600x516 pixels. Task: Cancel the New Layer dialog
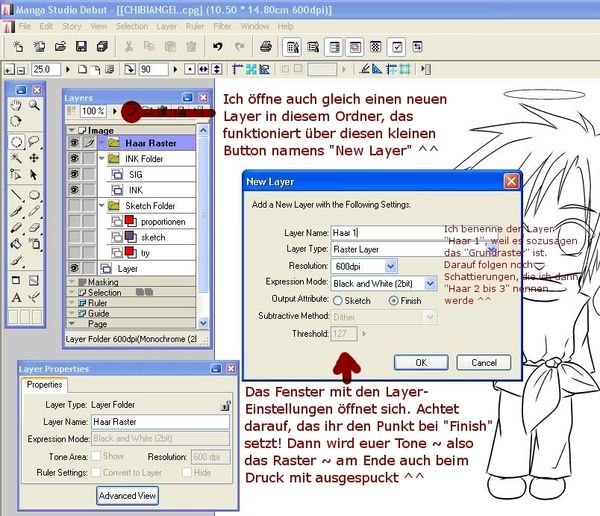[x=484, y=363]
